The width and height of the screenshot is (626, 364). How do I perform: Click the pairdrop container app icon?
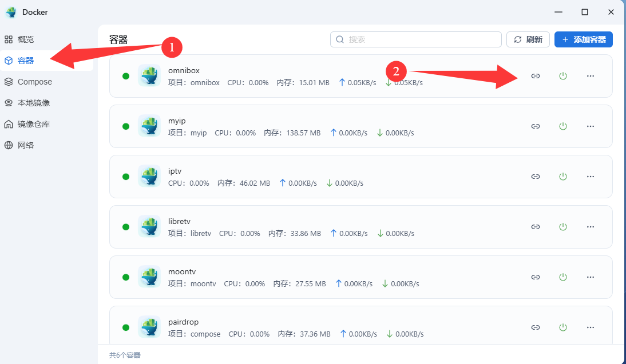pyautogui.click(x=149, y=326)
